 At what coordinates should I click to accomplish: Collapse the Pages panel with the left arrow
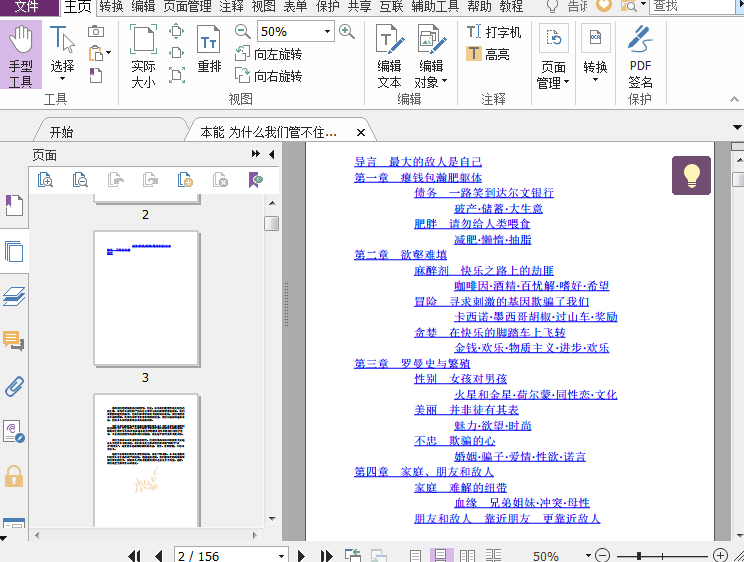271,154
